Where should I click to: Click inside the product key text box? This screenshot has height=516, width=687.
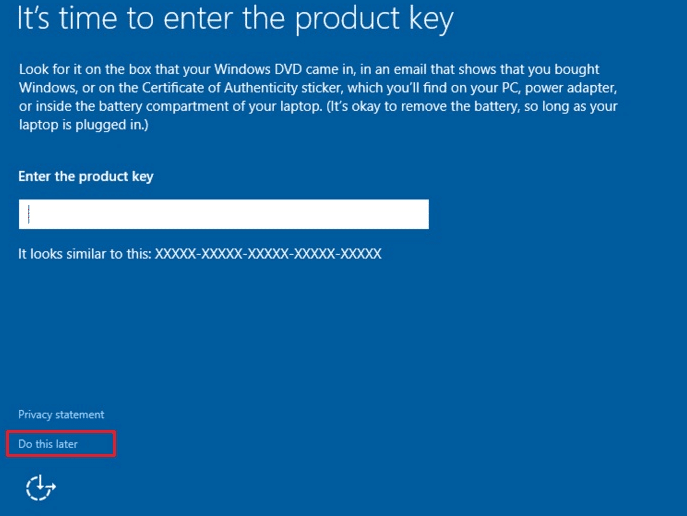pos(223,214)
